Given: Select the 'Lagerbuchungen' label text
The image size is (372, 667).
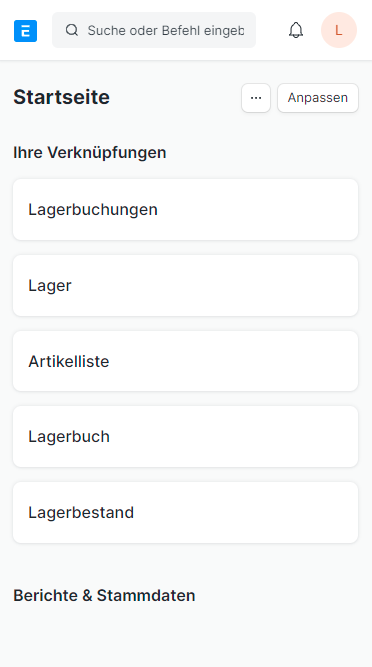Looking at the screenshot, I should click(93, 210).
